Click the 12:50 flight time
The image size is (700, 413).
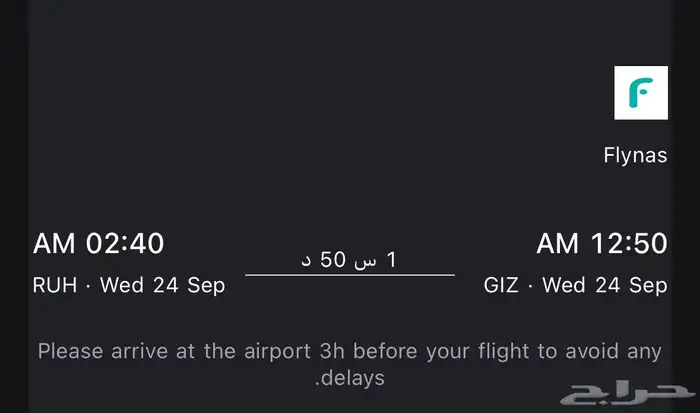(626, 243)
